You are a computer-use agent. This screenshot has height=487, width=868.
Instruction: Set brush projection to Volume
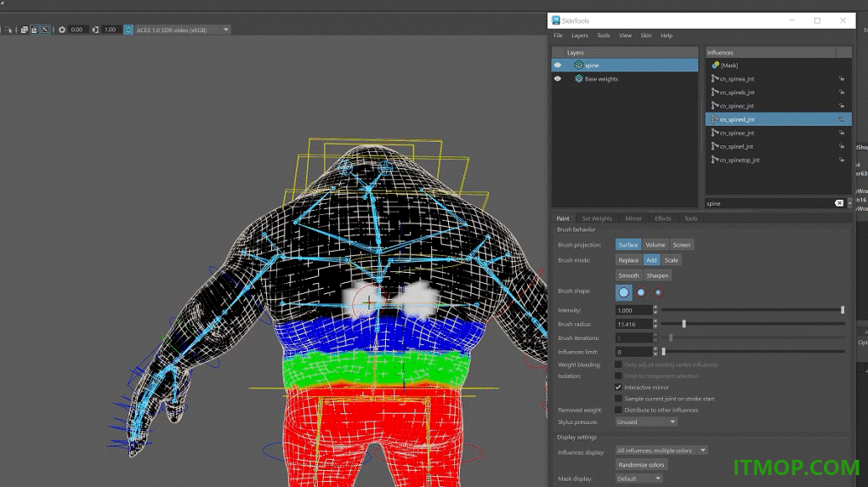(655, 245)
